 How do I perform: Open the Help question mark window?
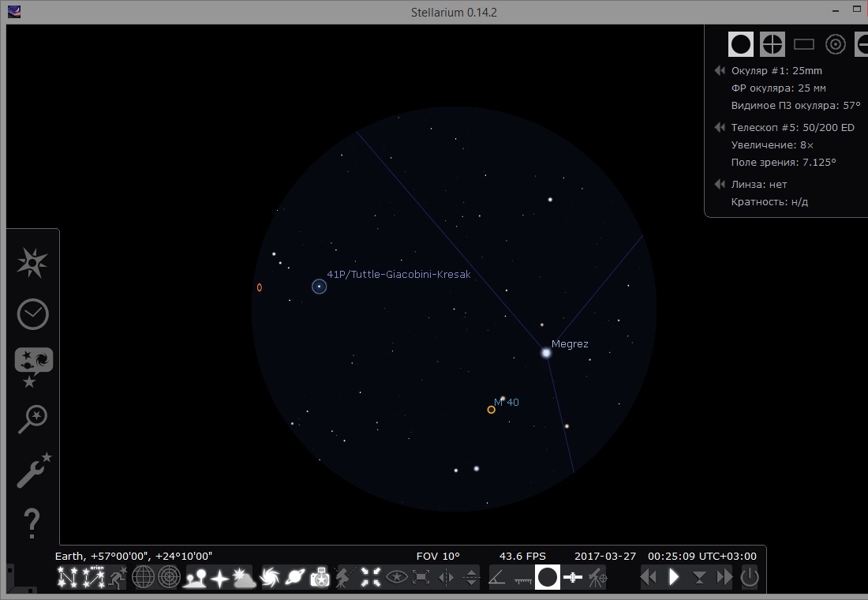click(x=32, y=523)
